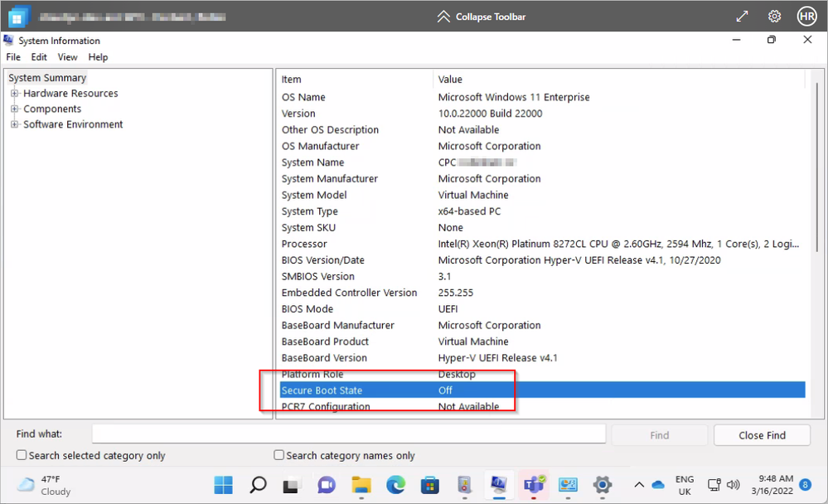Image resolution: width=828 pixels, height=504 pixels.
Task: Select the Secure Boot State row
Action: coord(542,390)
